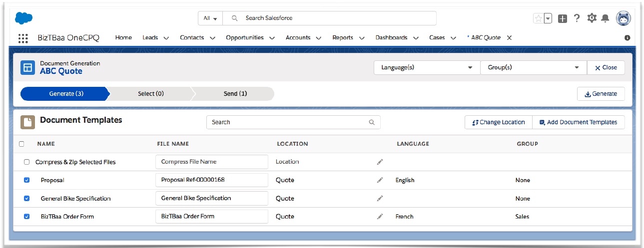Screen dimensions: 644x248
Task: Switch to the Send (1) step
Action: point(235,94)
